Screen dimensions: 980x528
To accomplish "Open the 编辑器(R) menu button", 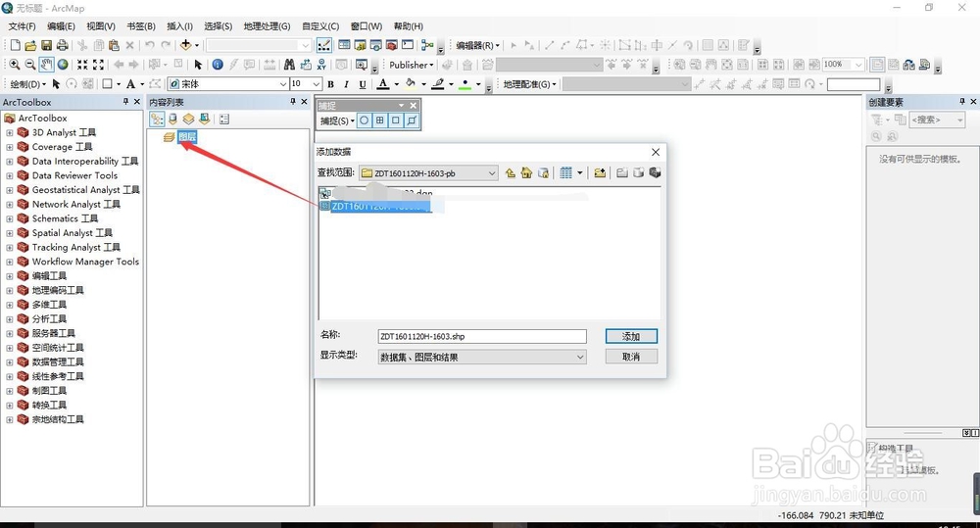I will (477, 46).
